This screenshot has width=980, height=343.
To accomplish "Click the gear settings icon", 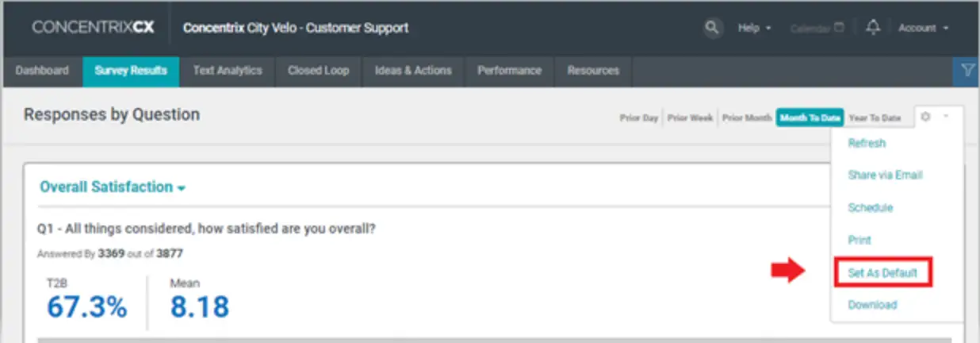I will [924, 117].
